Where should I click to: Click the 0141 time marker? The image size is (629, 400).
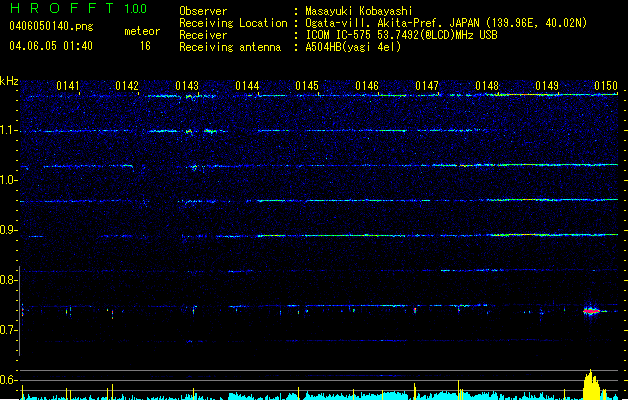tap(68, 85)
